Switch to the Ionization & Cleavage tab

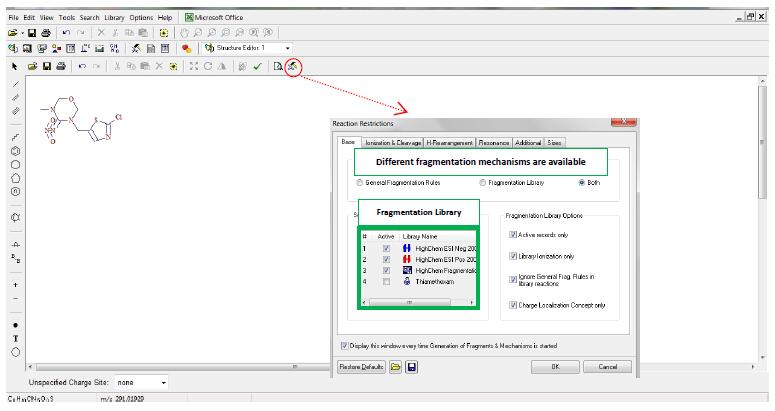tap(392, 143)
